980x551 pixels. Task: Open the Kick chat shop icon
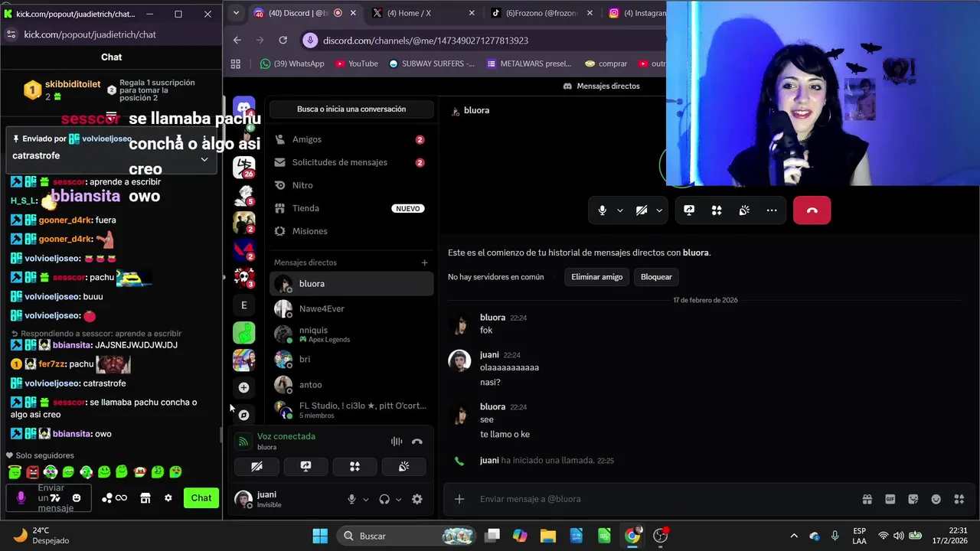point(145,498)
